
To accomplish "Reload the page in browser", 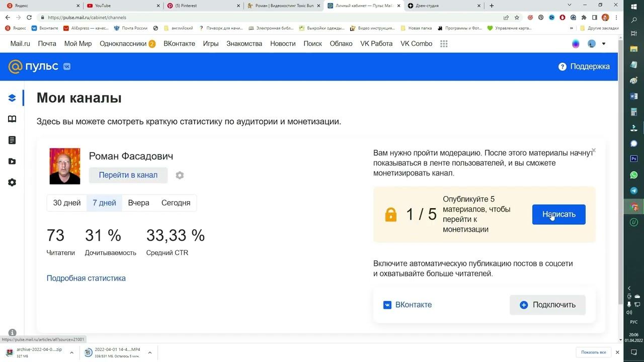I will (29, 18).
